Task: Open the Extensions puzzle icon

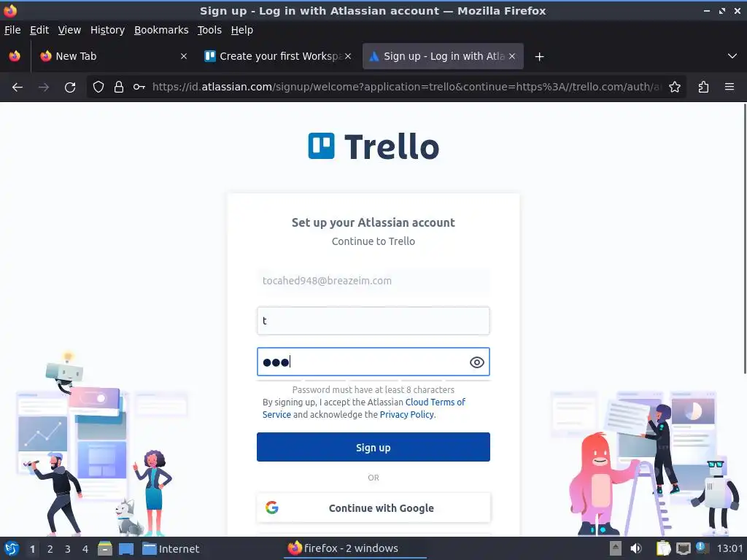Action: click(703, 87)
